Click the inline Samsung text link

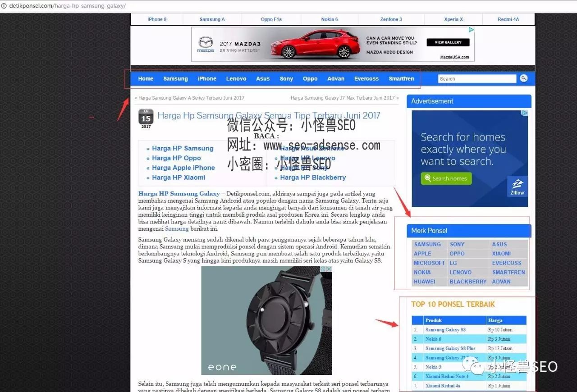point(177,229)
